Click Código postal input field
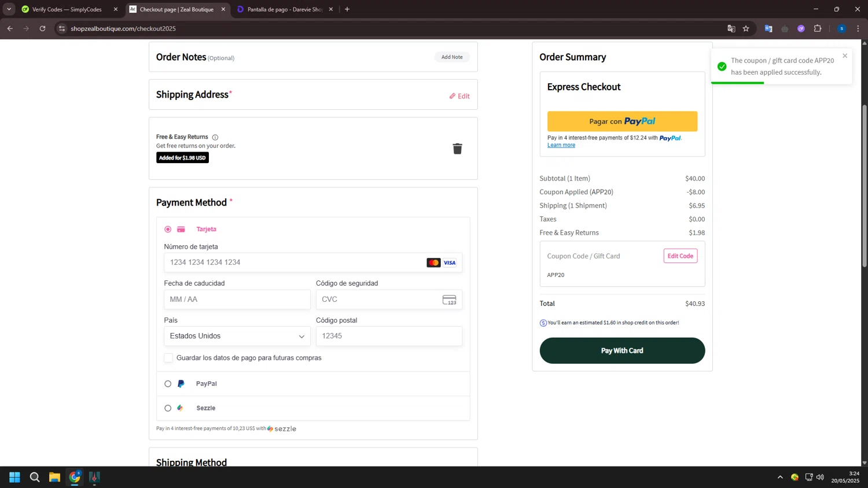This screenshot has width=868, height=488. click(x=389, y=336)
